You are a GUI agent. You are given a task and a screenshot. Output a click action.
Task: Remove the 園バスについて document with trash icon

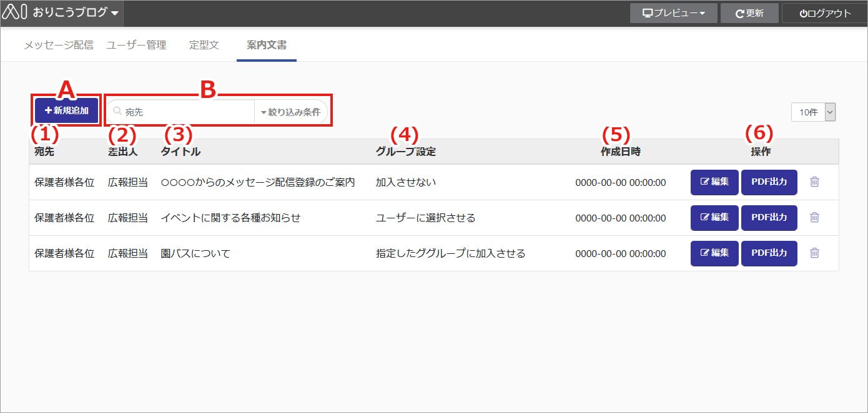pos(814,253)
